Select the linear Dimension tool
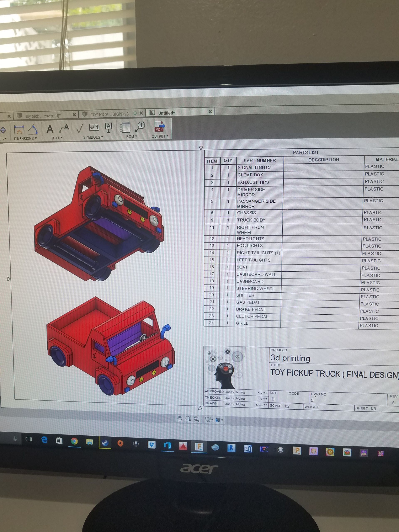 (19, 130)
